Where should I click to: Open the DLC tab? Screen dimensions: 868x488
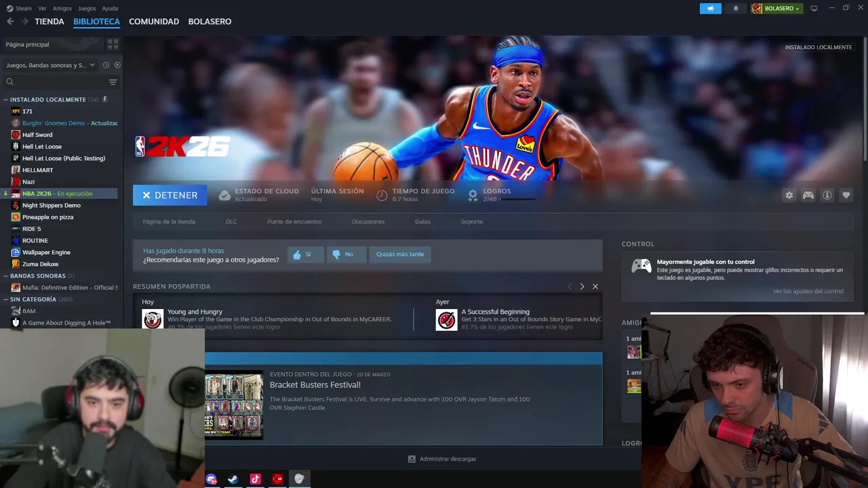tap(231, 222)
